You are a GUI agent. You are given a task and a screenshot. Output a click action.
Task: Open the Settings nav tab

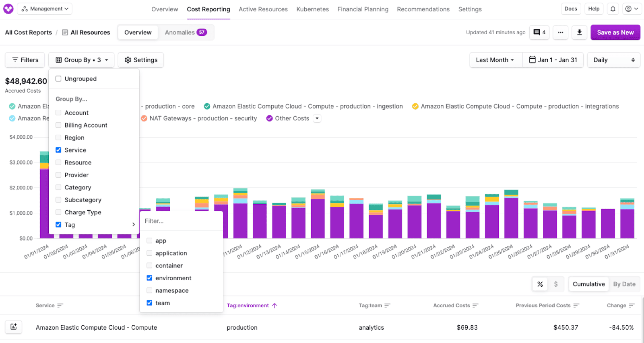[x=470, y=9]
